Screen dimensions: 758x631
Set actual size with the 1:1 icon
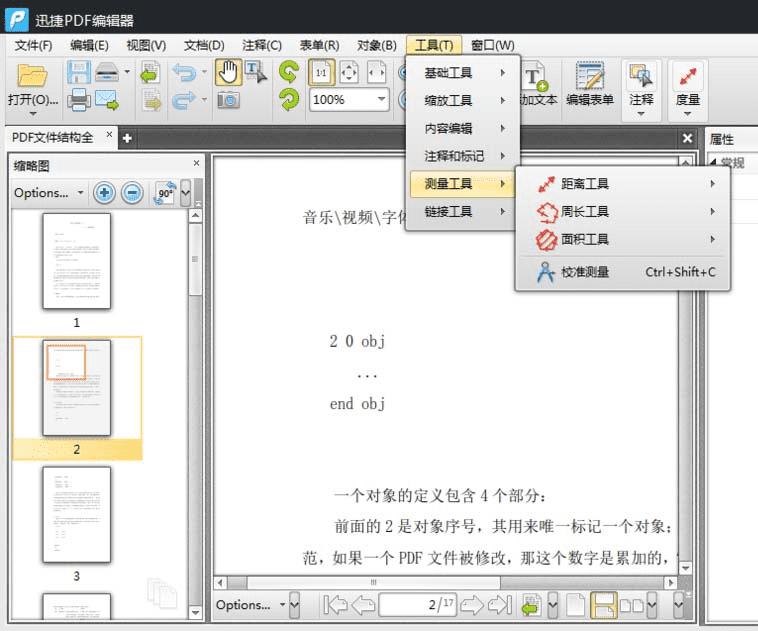[321, 73]
